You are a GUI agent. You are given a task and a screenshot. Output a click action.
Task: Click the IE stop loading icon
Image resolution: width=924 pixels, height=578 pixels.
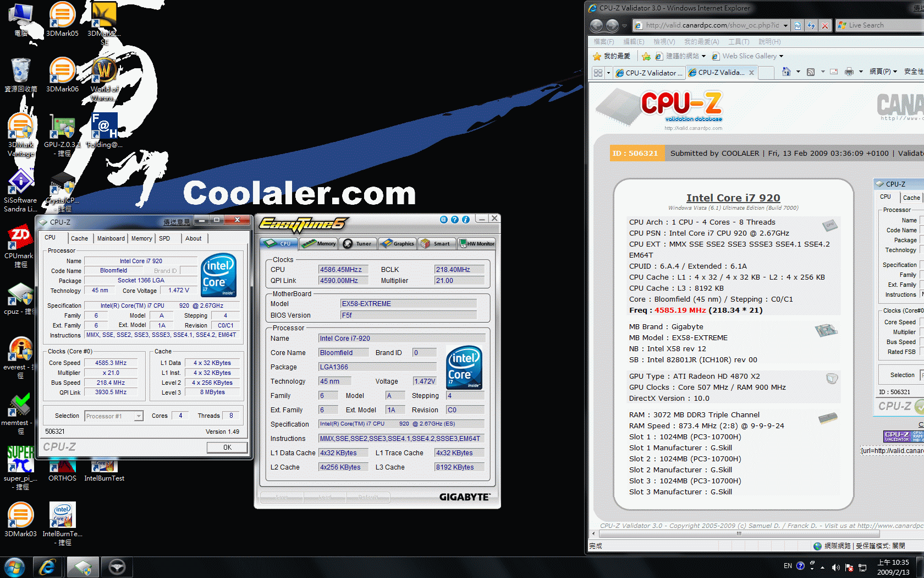point(824,25)
